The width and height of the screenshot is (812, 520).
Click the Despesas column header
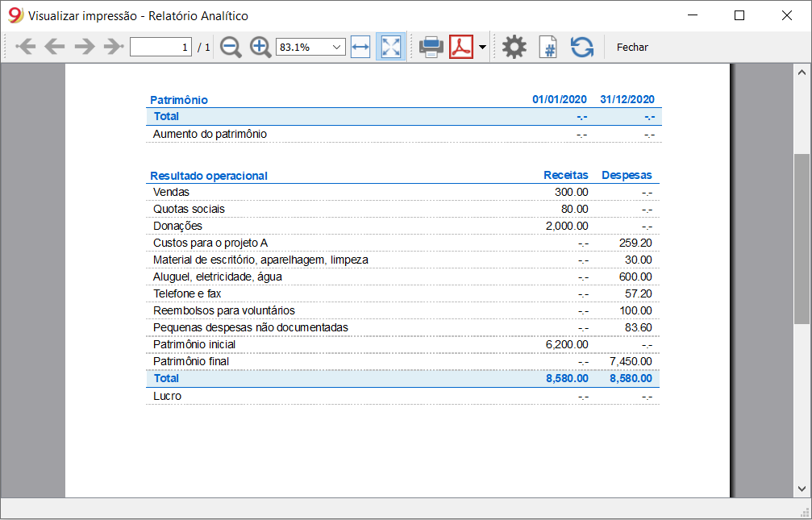click(627, 175)
